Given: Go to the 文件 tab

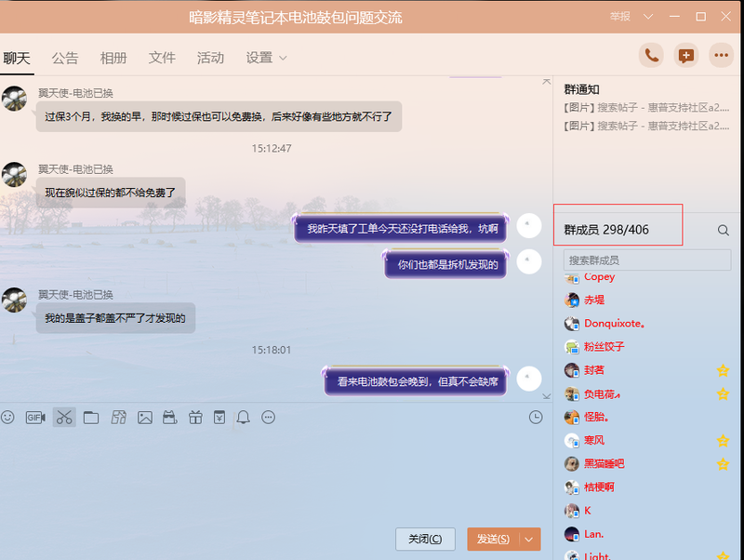Looking at the screenshot, I should (162, 58).
